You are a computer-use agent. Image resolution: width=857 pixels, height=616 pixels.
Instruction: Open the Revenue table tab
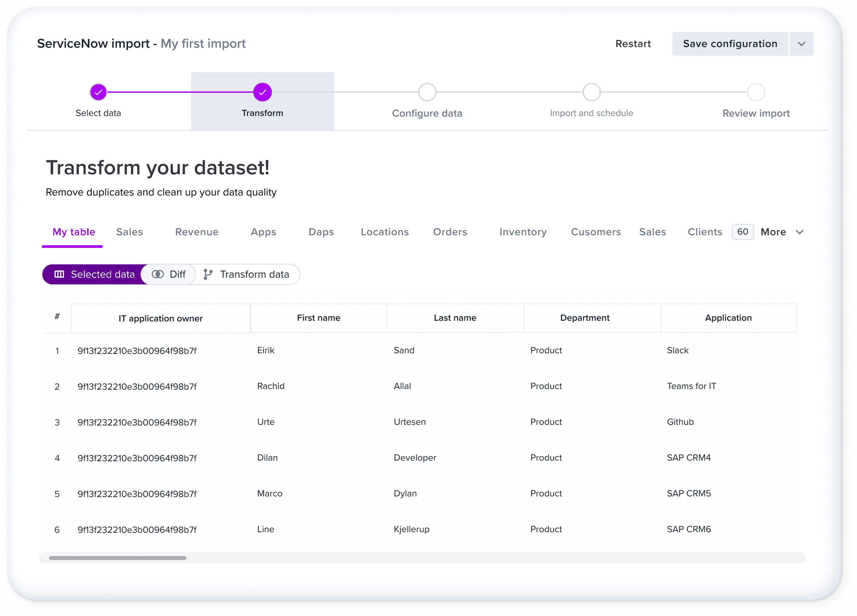tap(197, 232)
